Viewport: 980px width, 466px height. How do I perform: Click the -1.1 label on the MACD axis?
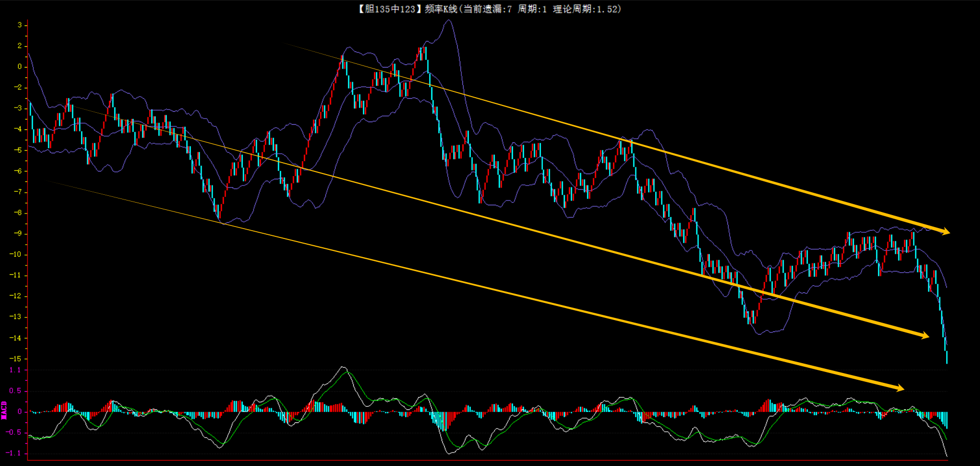pos(14,453)
